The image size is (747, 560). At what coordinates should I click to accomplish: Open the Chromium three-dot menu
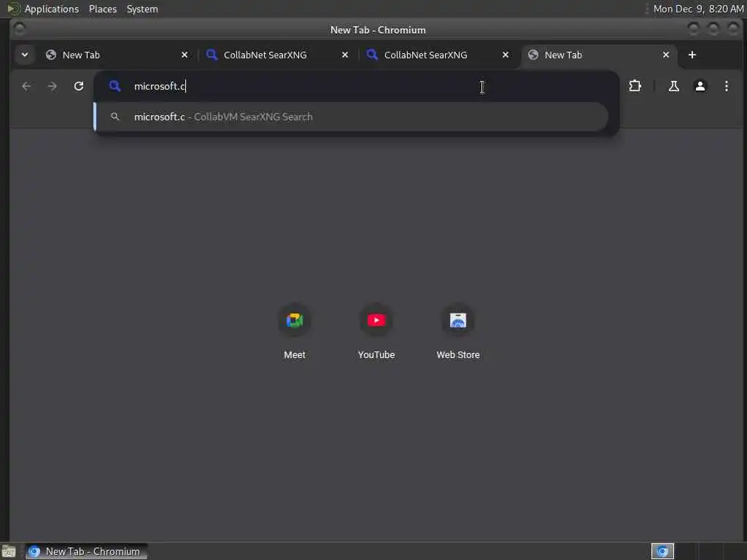(726, 86)
